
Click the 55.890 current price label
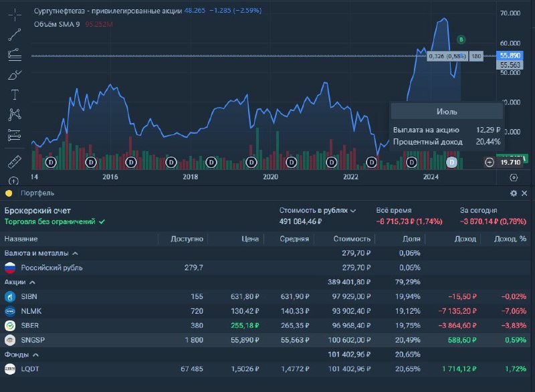[x=510, y=56]
